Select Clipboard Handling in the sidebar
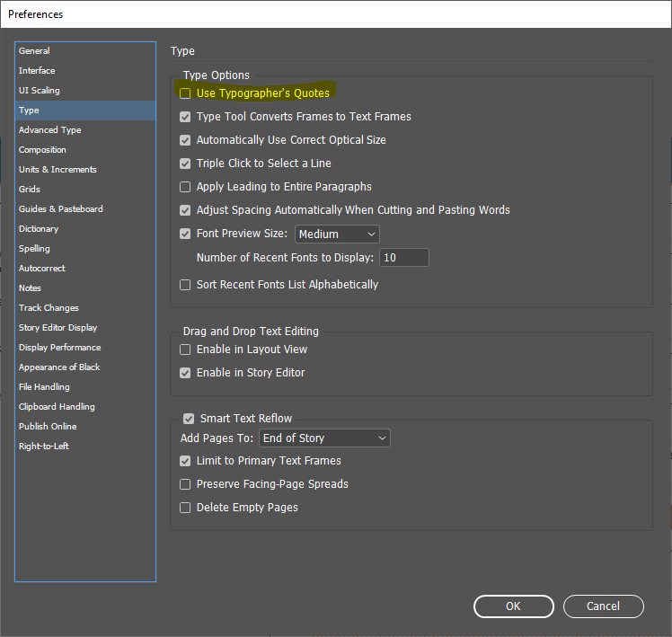Screen dimensions: 672x637 pos(57,407)
